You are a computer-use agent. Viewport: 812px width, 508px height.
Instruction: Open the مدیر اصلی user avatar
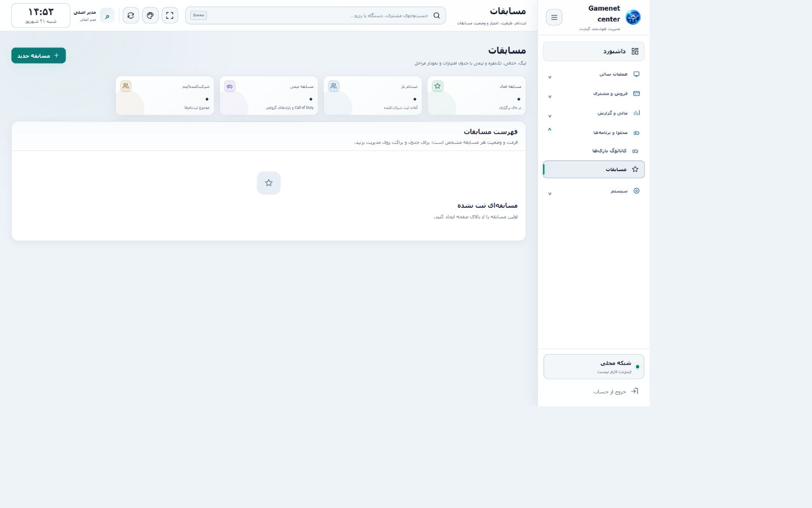[x=107, y=16]
